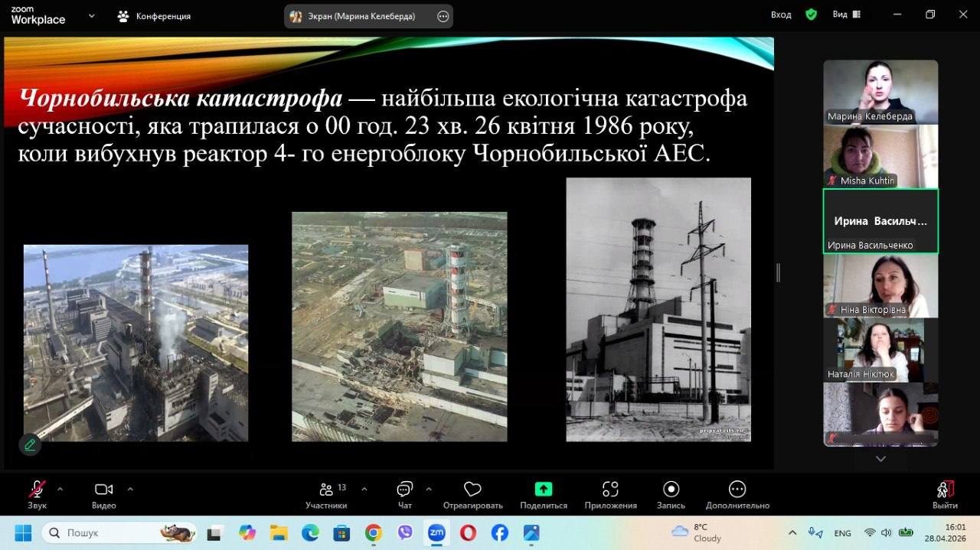Expand video options arrow next to Видео
Viewport: 980px width, 550px height.
tap(130, 489)
